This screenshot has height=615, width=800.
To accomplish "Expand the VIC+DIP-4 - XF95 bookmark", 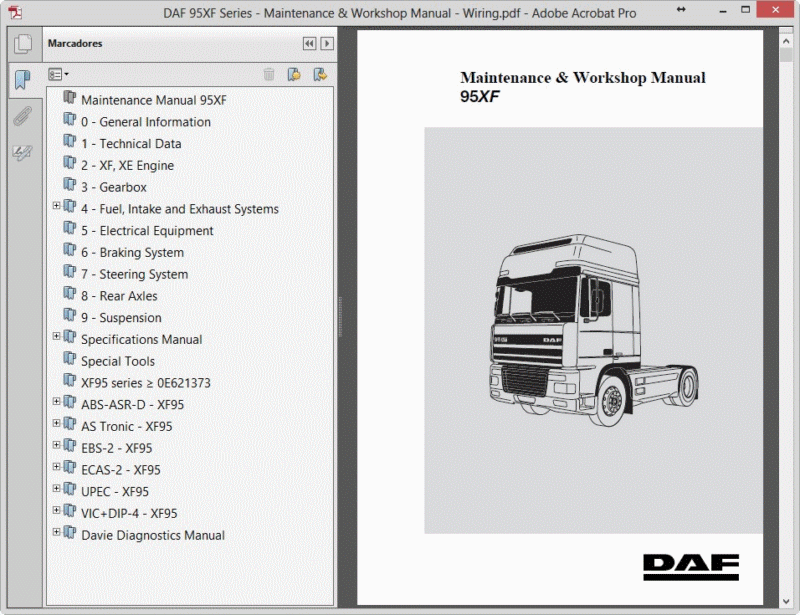I will click(57, 510).
